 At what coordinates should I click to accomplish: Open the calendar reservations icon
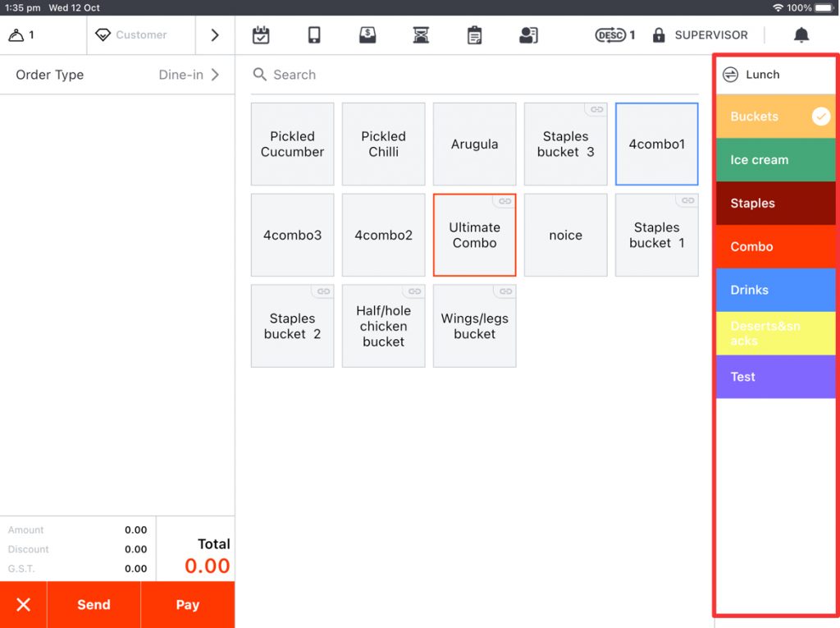(261, 35)
